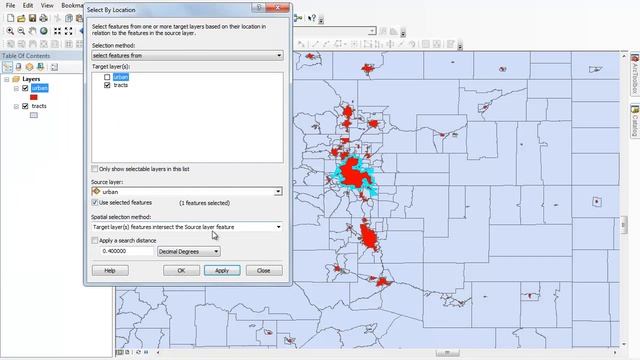Open the Catalog side tab
640x360 pixels.
[x=635, y=121]
